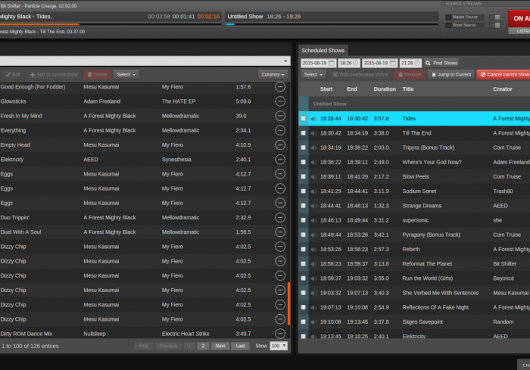Click Jump to Current button

(451, 75)
